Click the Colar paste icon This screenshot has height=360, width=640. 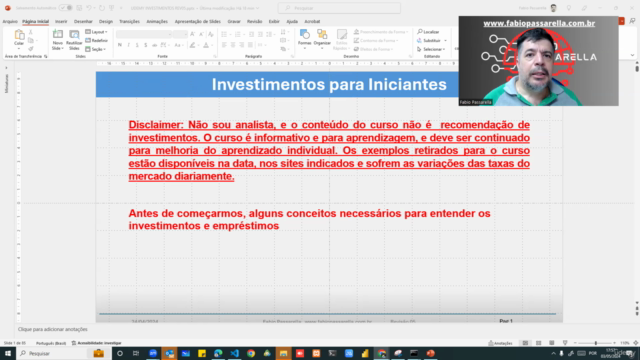click(x=19, y=35)
